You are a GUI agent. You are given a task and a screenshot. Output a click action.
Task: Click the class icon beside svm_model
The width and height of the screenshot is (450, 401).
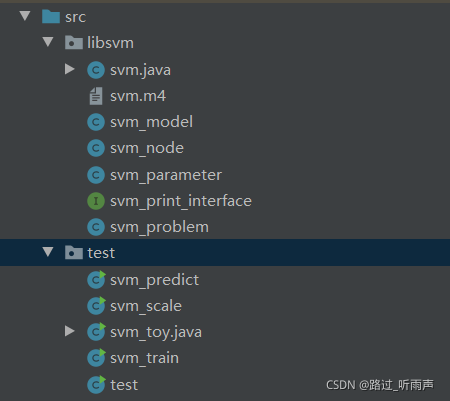pyautogui.click(x=96, y=122)
